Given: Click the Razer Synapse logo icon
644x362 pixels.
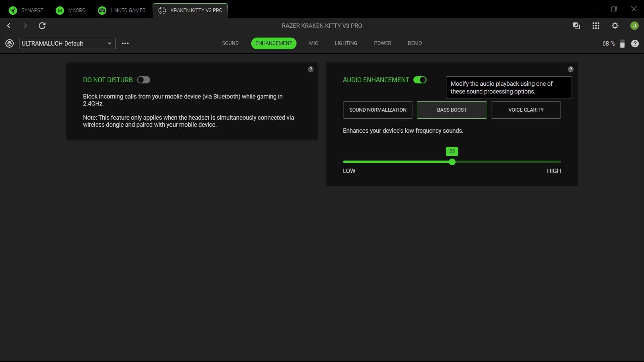Looking at the screenshot, I should click(x=13, y=10).
